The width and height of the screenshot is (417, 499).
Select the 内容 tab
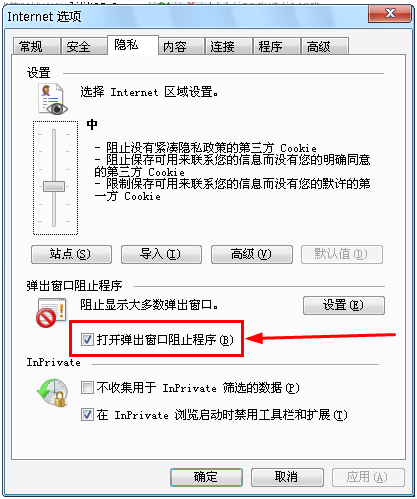[181, 46]
